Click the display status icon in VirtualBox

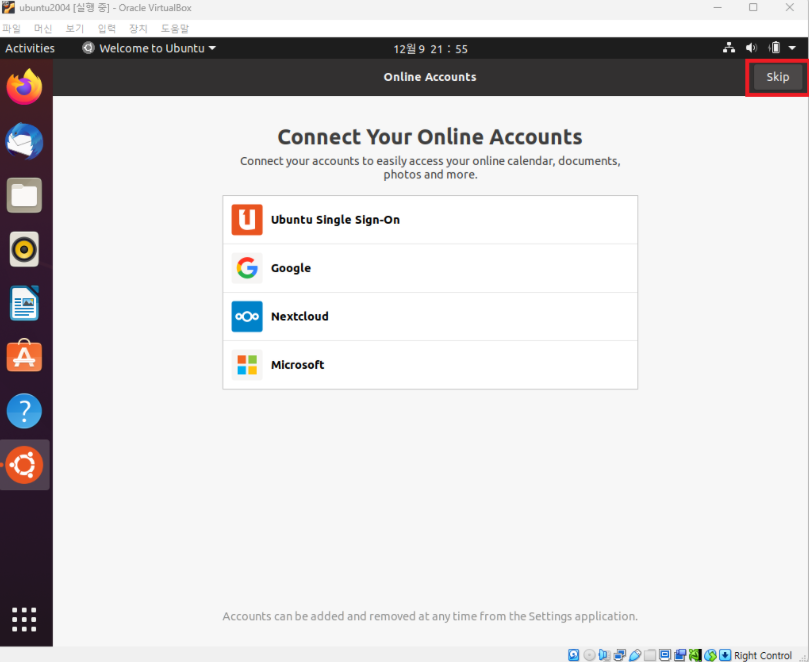pyautogui.click(x=665, y=655)
